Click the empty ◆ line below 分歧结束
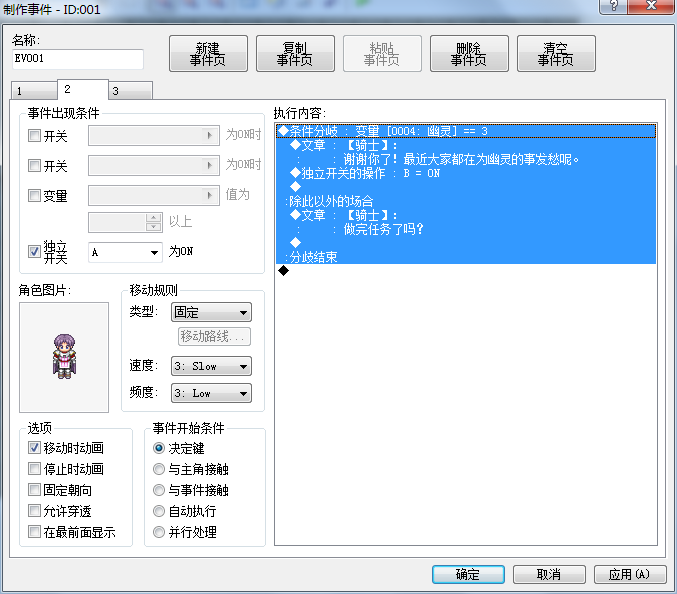 click(x=466, y=271)
